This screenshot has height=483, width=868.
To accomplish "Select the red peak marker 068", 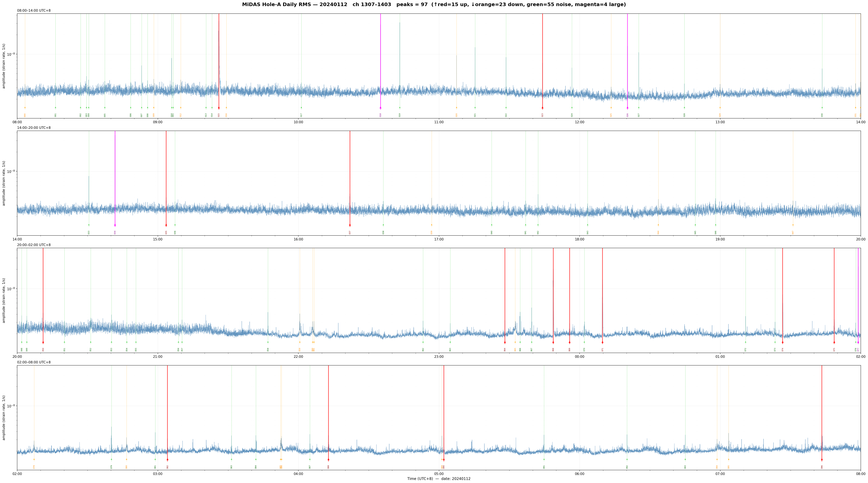I will 553,342.
